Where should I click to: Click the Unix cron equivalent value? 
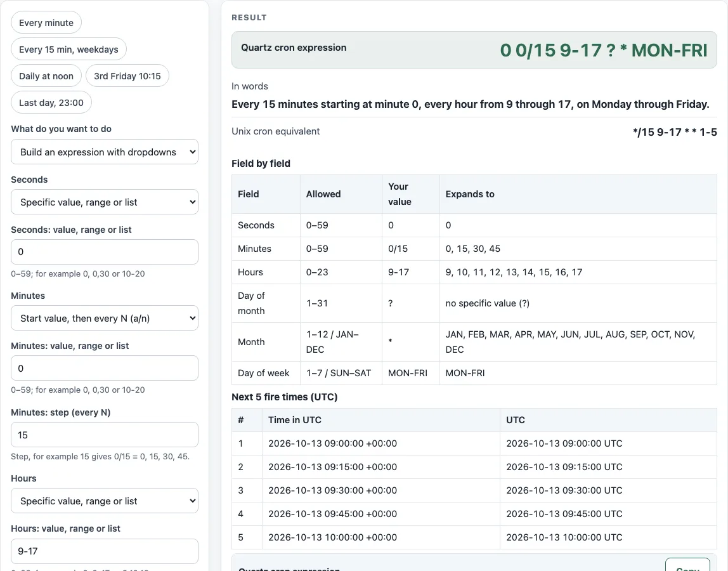675,132
